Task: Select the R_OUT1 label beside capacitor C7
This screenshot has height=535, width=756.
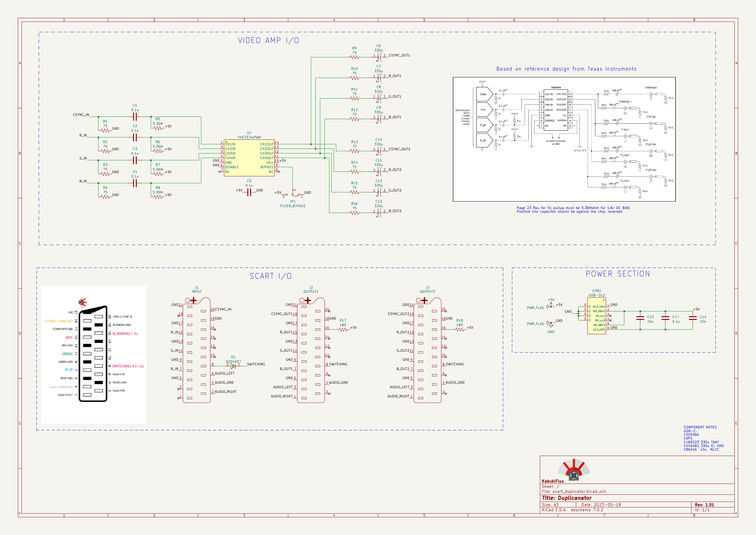Action: [395, 76]
